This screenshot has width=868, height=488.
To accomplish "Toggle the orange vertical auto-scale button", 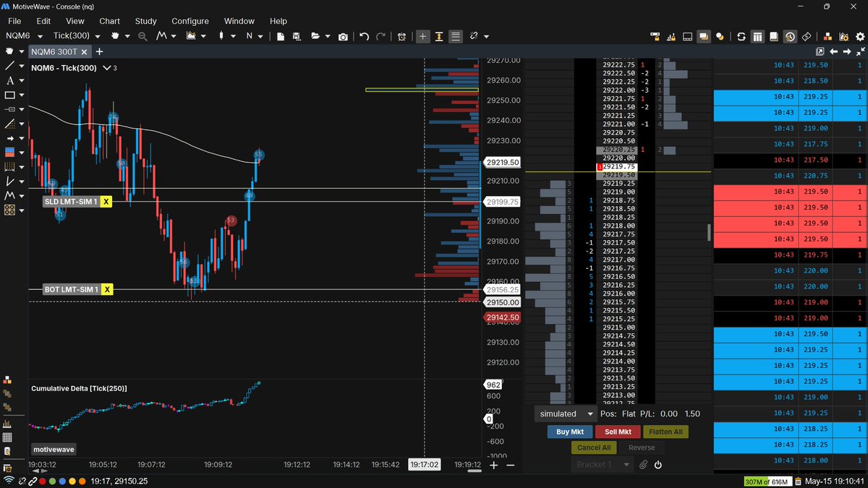I will click(439, 36).
